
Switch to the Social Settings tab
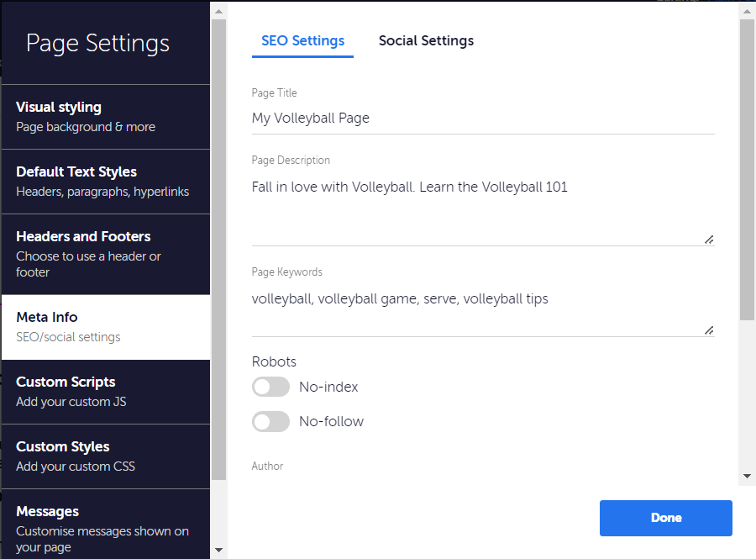(x=426, y=40)
